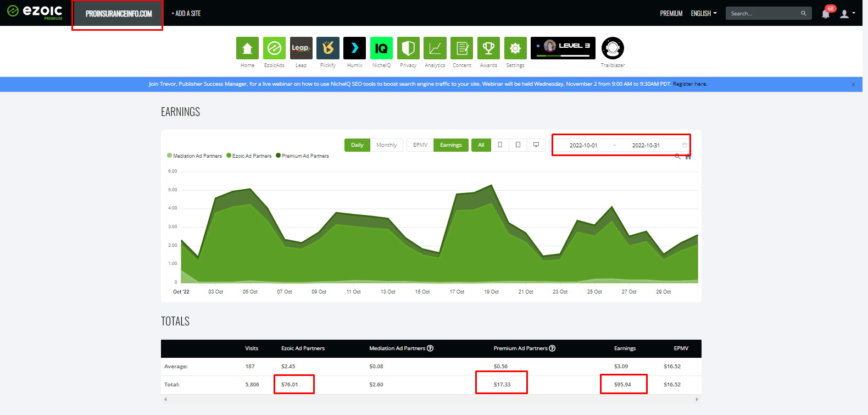Select total Mediation value $2.60
Screen dimensions: 868x415
pos(376,384)
